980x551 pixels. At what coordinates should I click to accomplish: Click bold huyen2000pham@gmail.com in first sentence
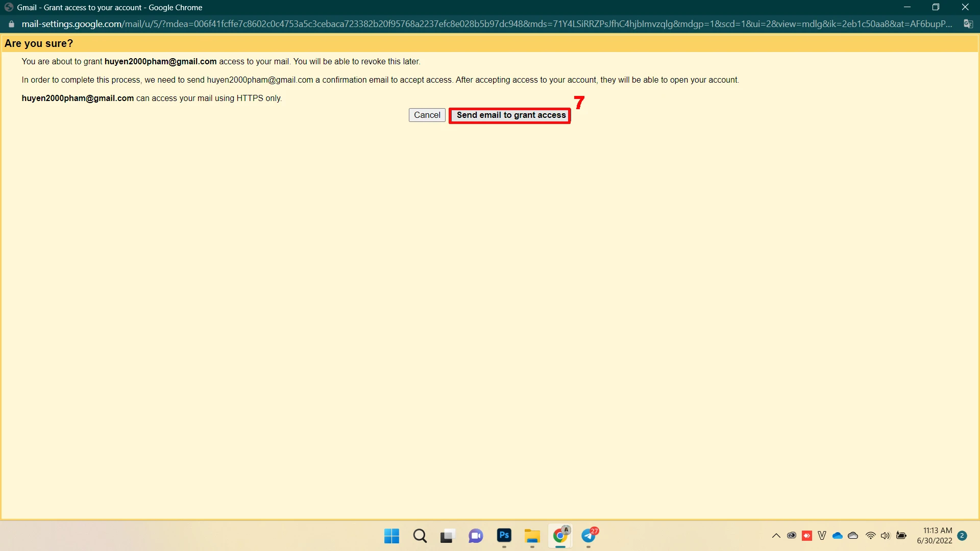(x=161, y=62)
